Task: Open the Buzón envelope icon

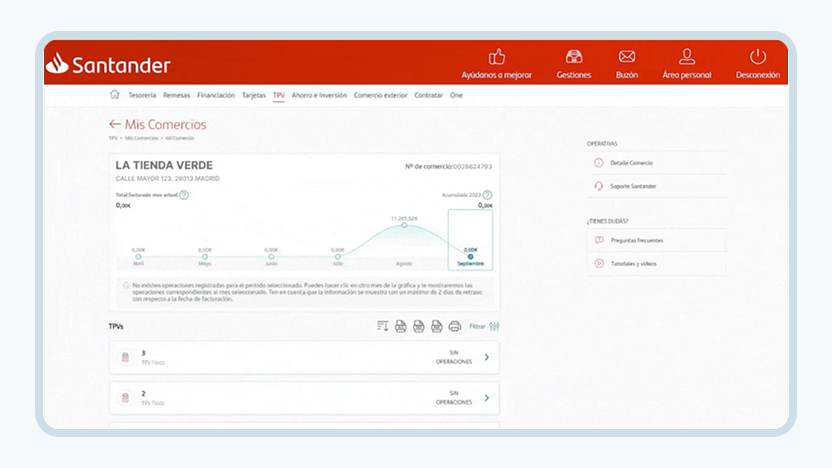Action: pos(627,56)
